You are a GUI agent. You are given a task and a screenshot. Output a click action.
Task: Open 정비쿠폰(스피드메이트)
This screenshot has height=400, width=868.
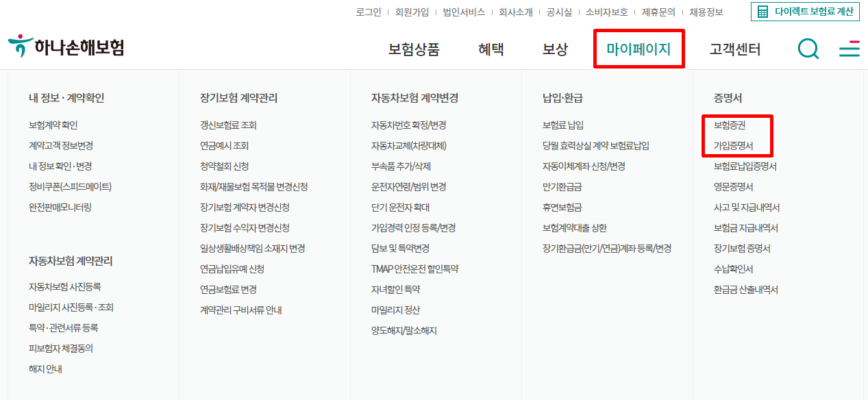coord(70,187)
